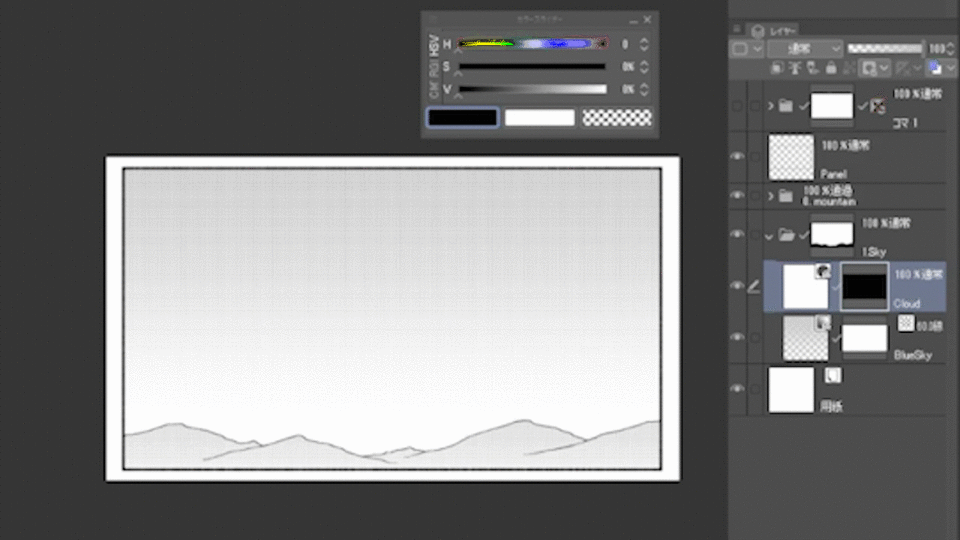Hide the 用紙 paper layer
Screen dimensions: 960x540
(737, 388)
